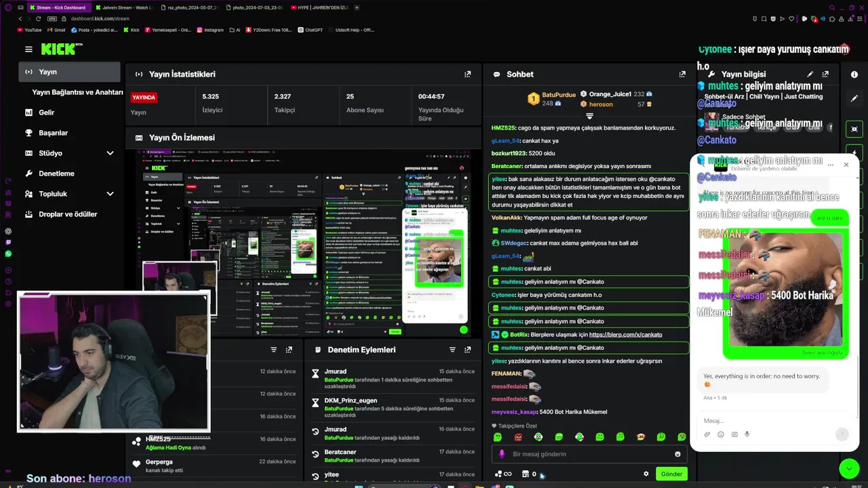Open YouTube bookmark
The width and height of the screenshot is (868, 488).
point(29,30)
